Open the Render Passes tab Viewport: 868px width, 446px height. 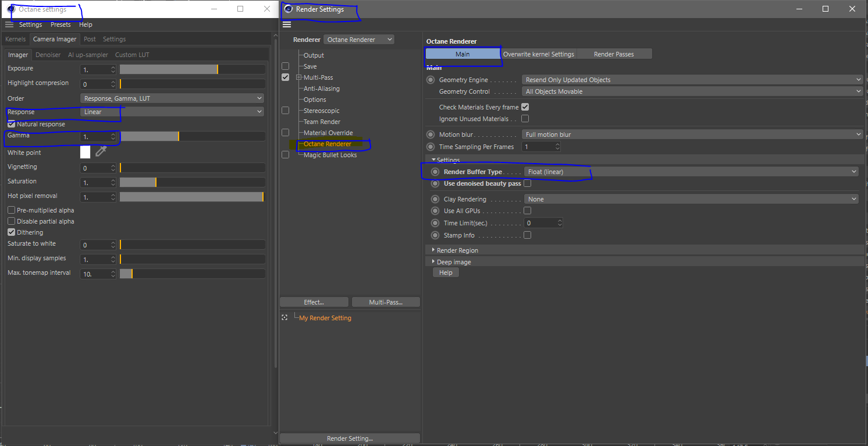[x=614, y=54]
